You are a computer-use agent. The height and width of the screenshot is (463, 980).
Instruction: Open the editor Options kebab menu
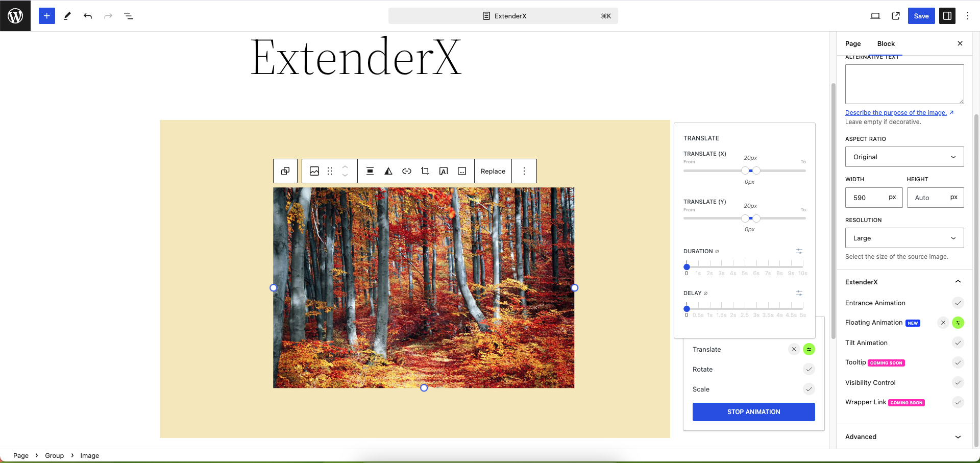968,16
